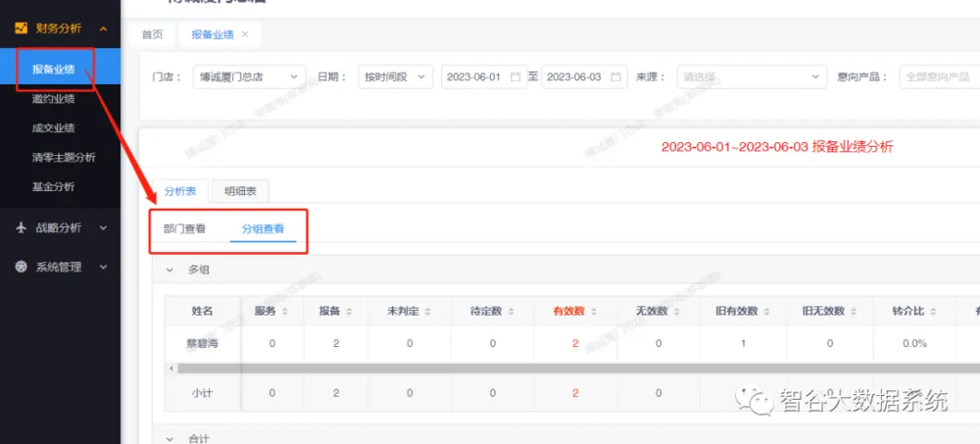Viewport: 980px width, 444px height.
Task: Open the 按时间段 date type dropdown
Action: click(x=396, y=76)
